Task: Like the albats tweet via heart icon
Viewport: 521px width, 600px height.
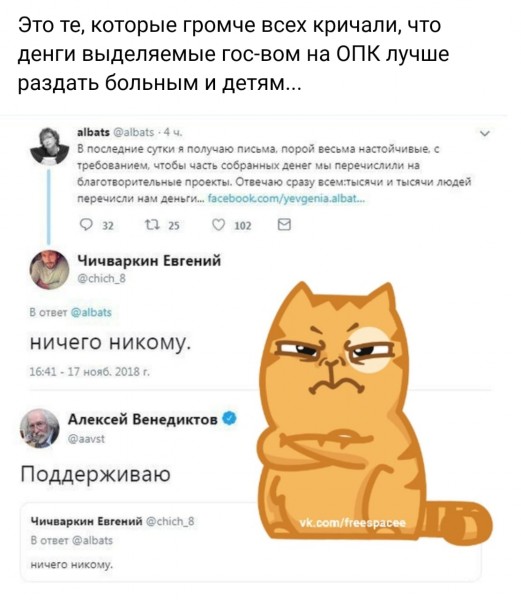Action: click(x=218, y=225)
